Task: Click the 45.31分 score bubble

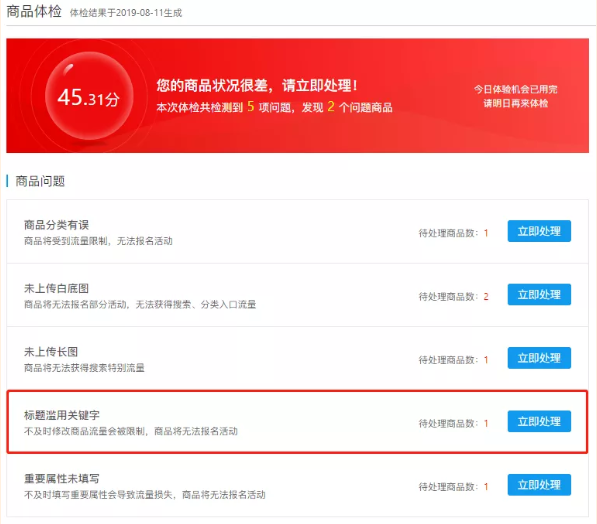Action: [89, 96]
